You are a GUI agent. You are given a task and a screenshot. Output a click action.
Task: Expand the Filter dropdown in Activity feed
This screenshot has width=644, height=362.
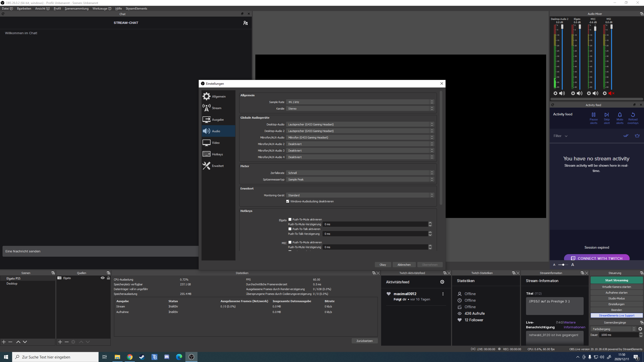click(x=560, y=136)
